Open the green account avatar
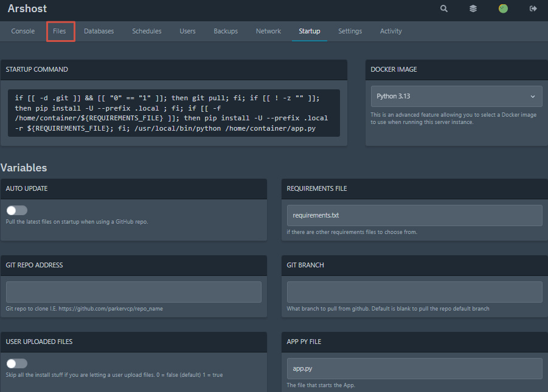548x392 pixels. tap(503, 9)
